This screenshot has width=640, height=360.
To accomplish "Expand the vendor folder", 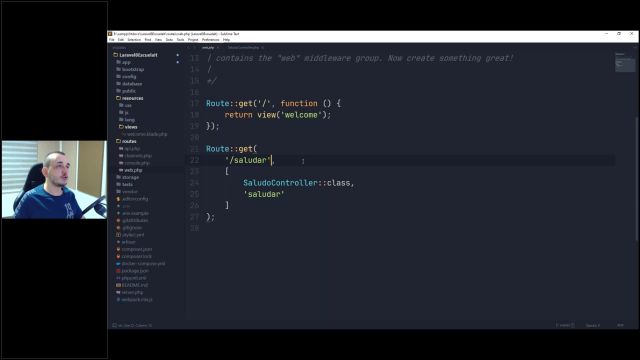I will pos(127,192).
